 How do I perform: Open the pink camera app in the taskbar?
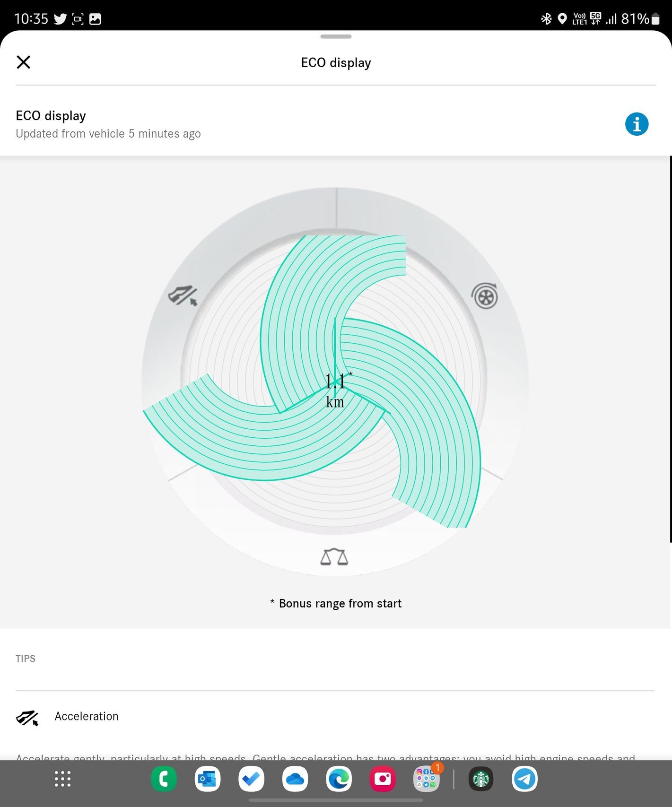coord(383,779)
